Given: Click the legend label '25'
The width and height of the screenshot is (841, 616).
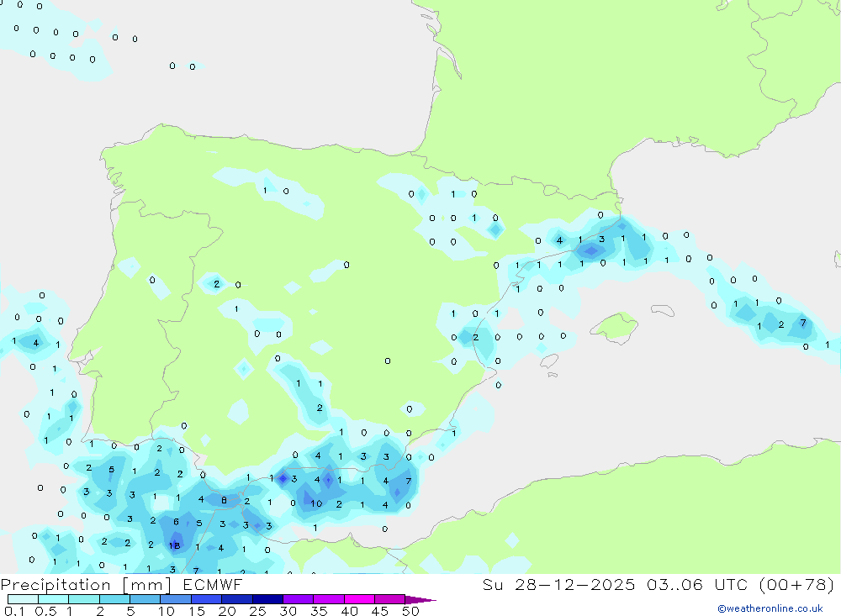Looking at the screenshot, I should [x=257, y=611].
